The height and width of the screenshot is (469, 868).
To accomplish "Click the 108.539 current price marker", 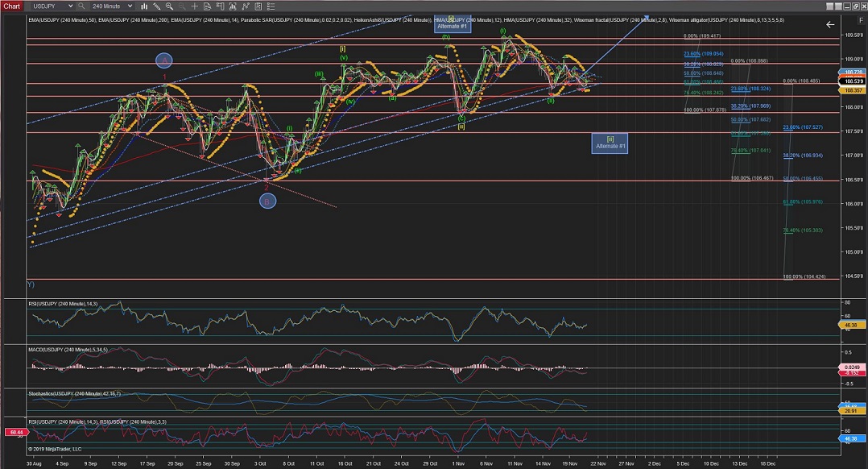I will click(x=853, y=81).
